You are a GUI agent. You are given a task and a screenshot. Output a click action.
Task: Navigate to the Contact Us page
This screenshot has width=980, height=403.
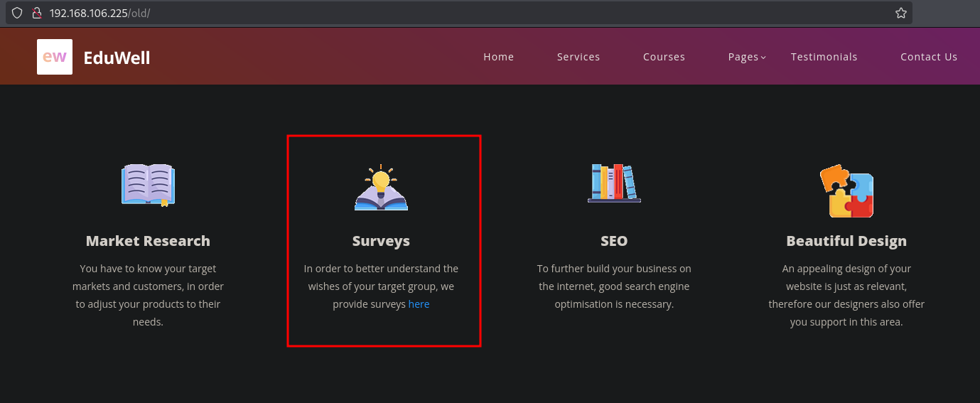pos(929,57)
